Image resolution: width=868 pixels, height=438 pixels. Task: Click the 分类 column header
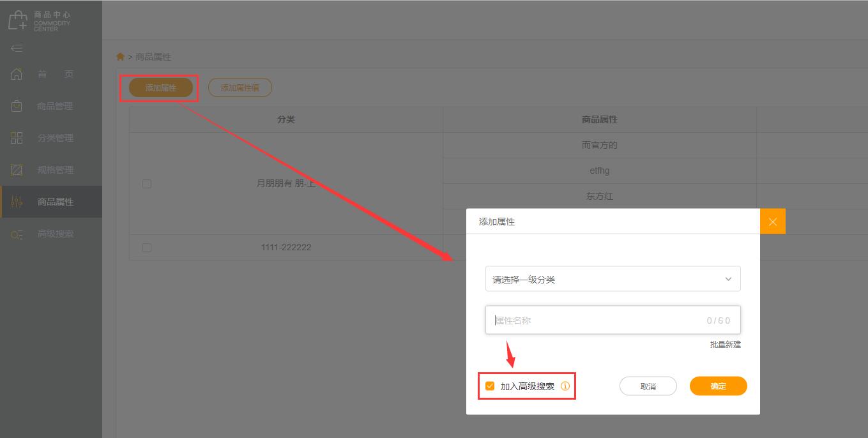click(x=286, y=120)
